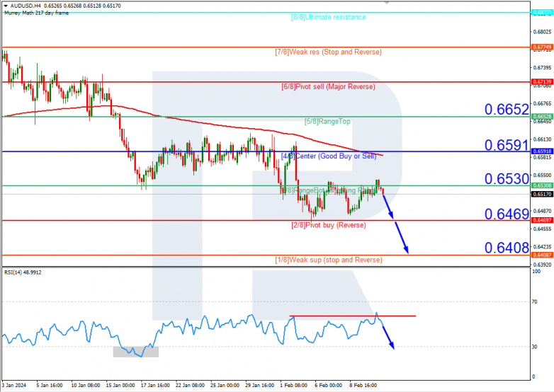Select the [6/8]Pivot sell (Major Reverse) label
The width and height of the screenshot is (554, 392).
pyautogui.click(x=328, y=87)
